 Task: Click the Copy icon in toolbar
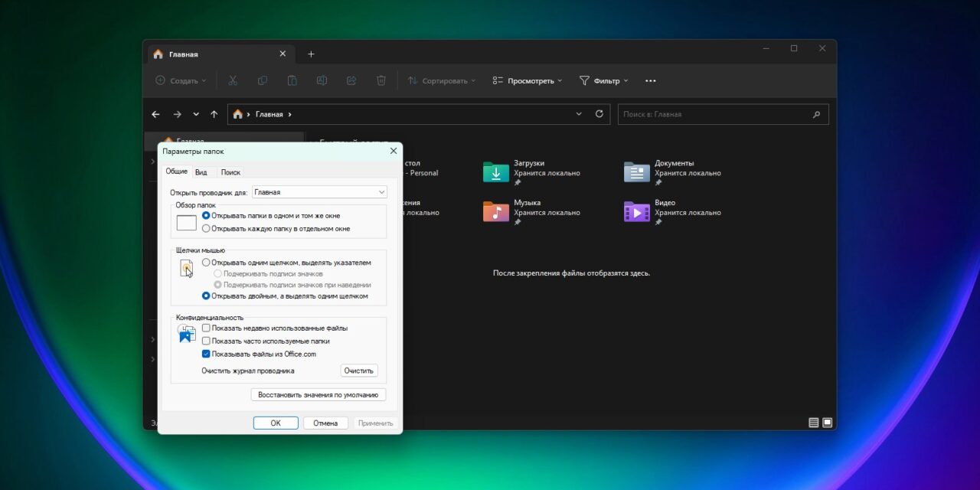(x=262, y=80)
